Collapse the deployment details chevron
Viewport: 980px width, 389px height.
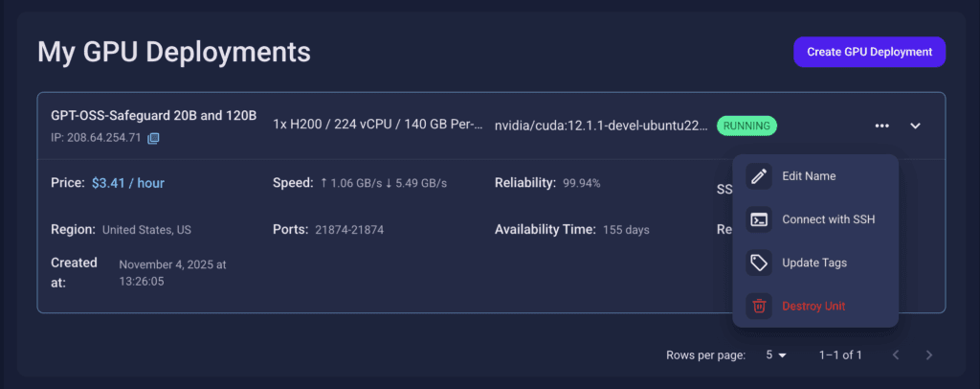(915, 126)
